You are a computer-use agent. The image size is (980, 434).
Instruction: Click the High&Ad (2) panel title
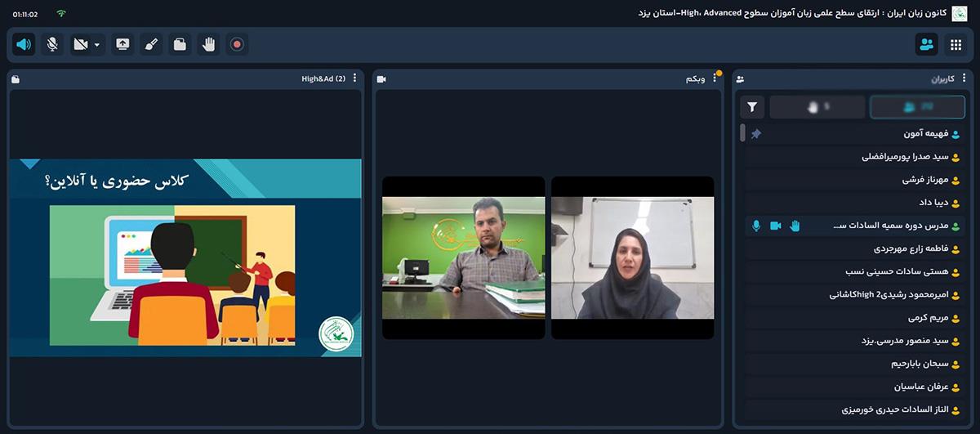click(x=323, y=79)
